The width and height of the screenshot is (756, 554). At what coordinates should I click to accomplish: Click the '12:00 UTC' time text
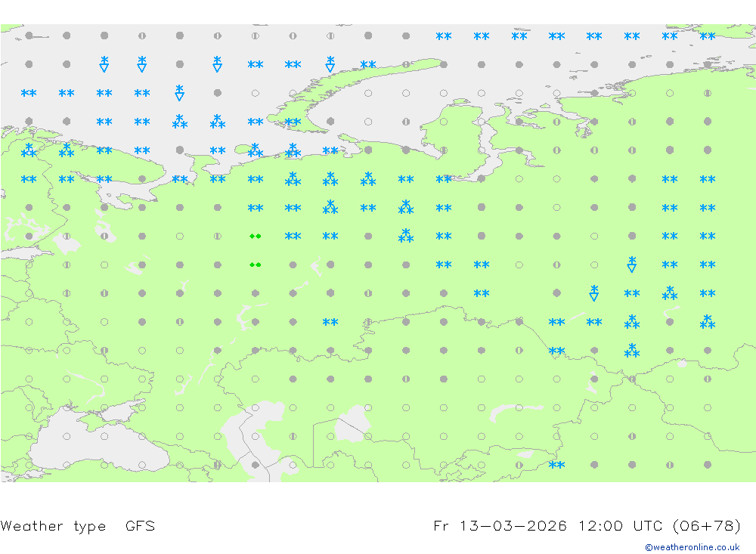[x=621, y=525]
